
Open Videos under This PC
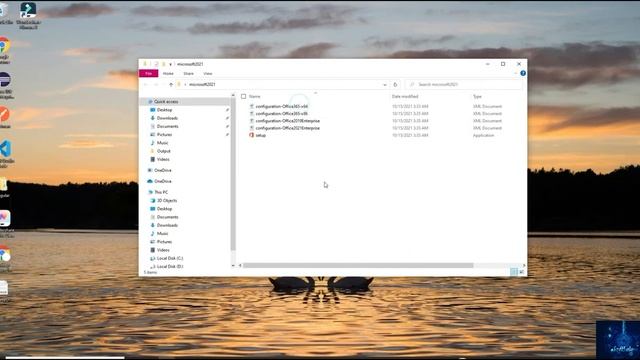[x=163, y=250]
